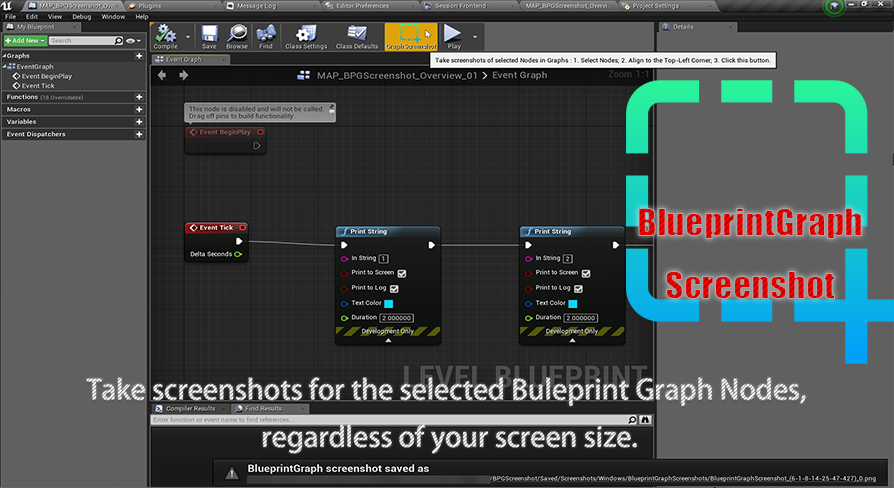The height and width of the screenshot is (488, 894).
Task: Save the blueprint with Save icon
Action: [209, 36]
